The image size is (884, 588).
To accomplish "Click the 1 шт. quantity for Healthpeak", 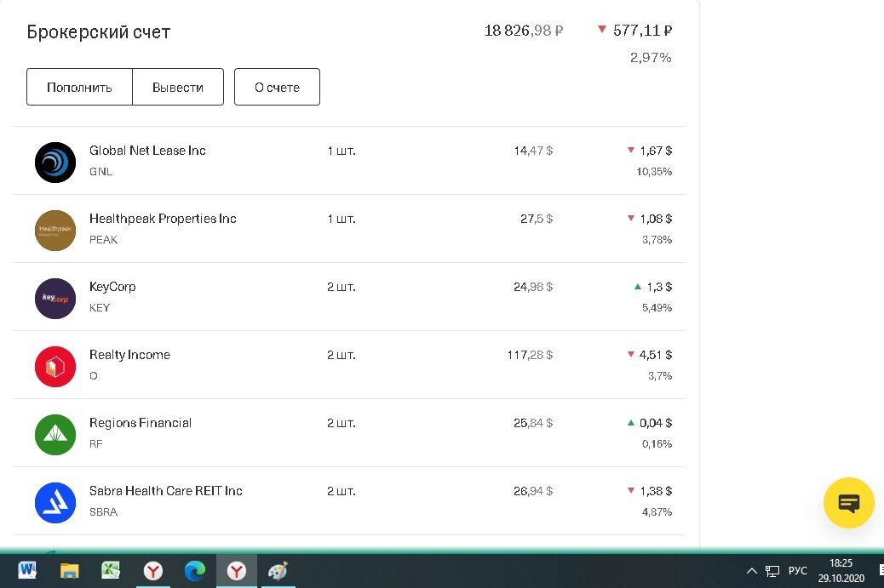I will [x=342, y=219].
